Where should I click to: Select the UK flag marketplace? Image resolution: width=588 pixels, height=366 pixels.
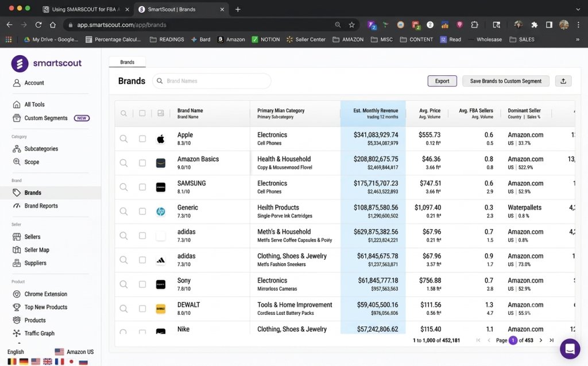[x=48, y=362]
